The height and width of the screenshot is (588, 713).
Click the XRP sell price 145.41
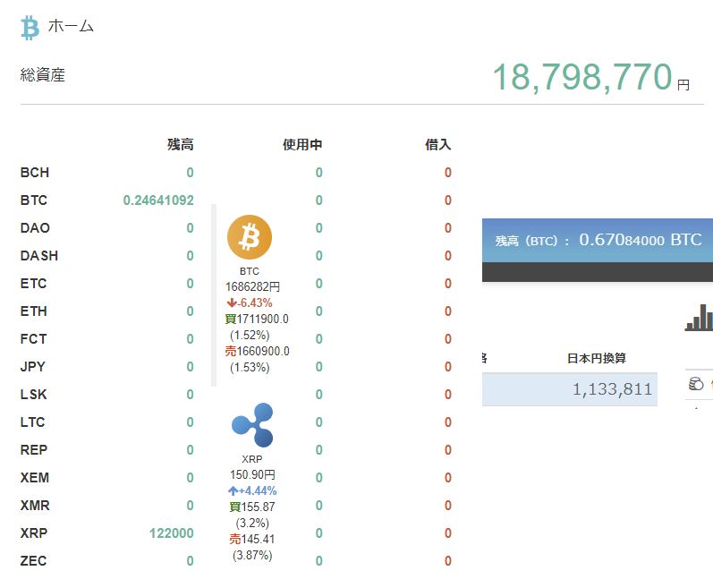pyautogui.click(x=258, y=540)
